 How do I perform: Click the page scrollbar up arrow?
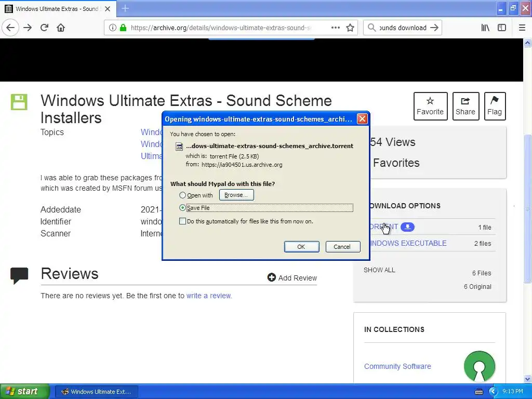click(528, 43)
